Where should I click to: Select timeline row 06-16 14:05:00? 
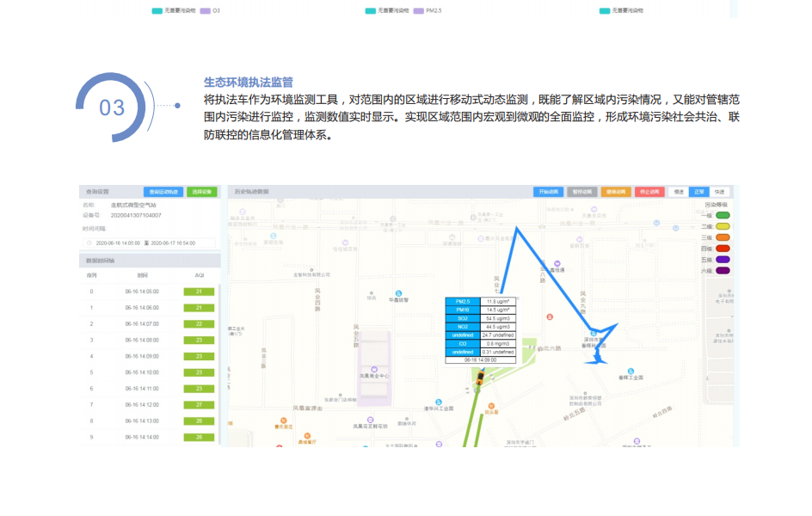click(x=149, y=292)
